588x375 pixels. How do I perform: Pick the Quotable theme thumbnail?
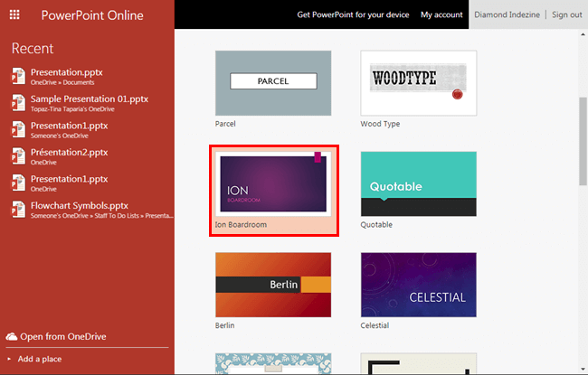click(x=418, y=184)
